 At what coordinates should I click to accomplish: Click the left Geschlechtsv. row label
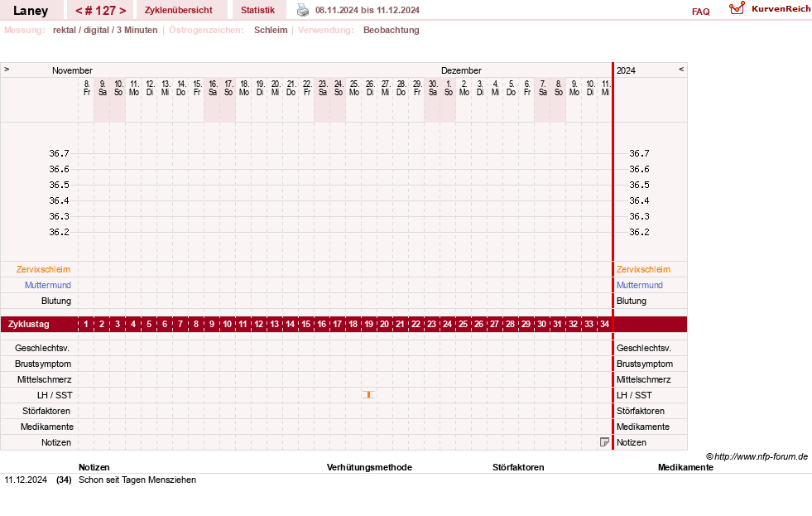(42, 348)
